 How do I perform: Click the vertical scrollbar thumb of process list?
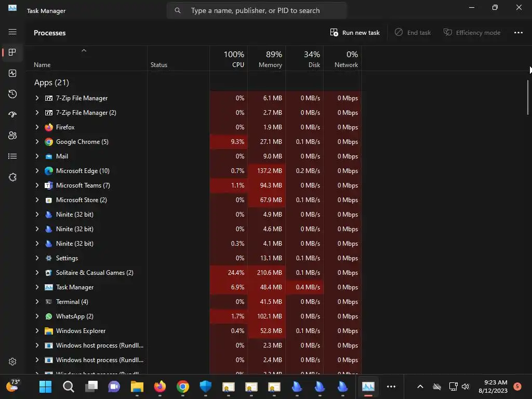528,97
